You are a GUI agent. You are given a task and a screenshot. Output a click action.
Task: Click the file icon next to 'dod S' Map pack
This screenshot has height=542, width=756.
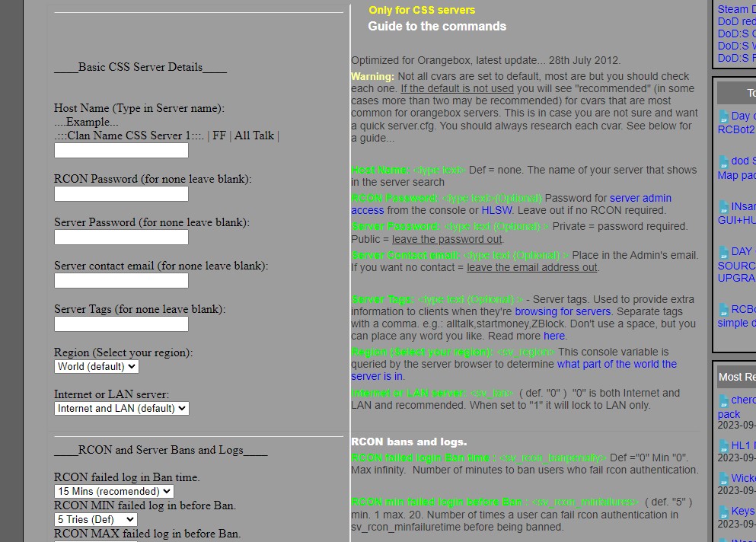coord(723,161)
